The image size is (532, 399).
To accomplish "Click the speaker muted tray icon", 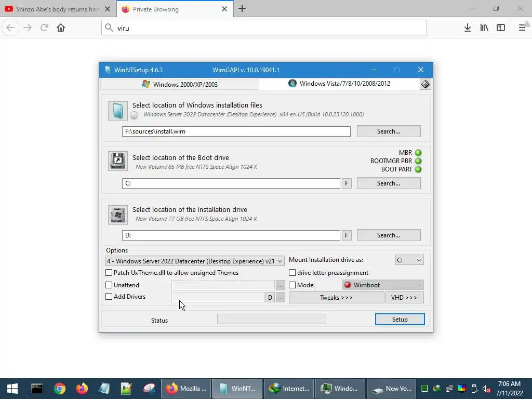I will click(x=486, y=389).
